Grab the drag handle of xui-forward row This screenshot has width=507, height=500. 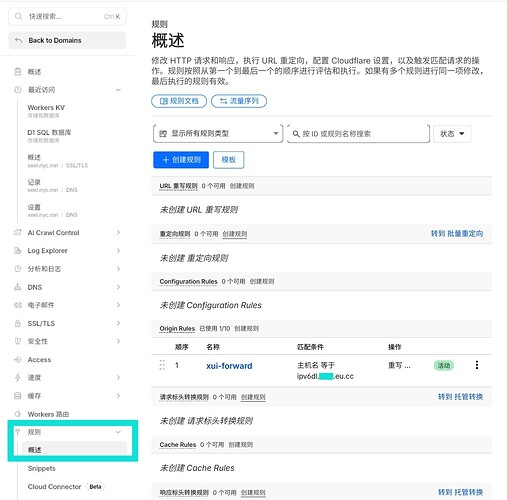coord(162,365)
